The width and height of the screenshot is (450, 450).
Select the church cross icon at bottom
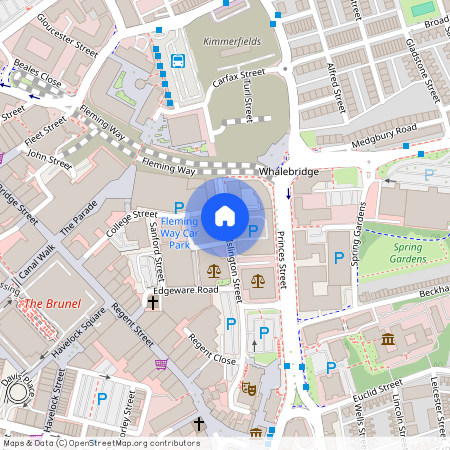click(x=199, y=424)
